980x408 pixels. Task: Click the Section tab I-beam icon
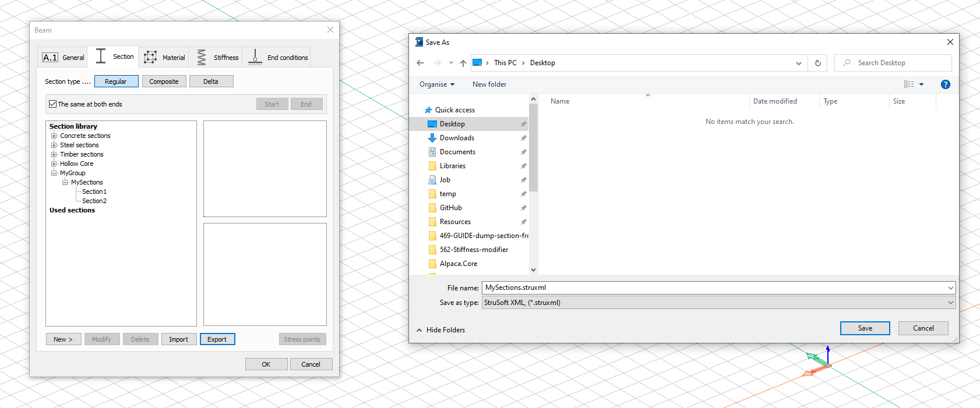[101, 56]
